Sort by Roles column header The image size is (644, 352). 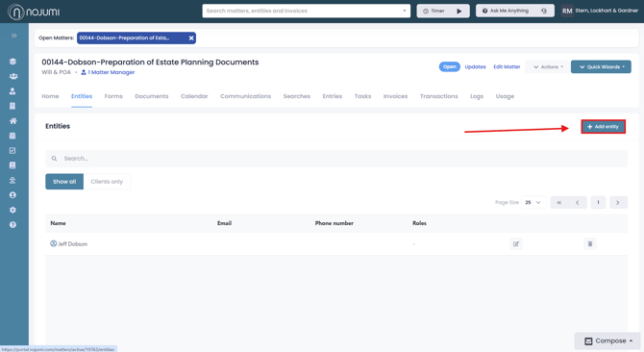click(x=419, y=223)
